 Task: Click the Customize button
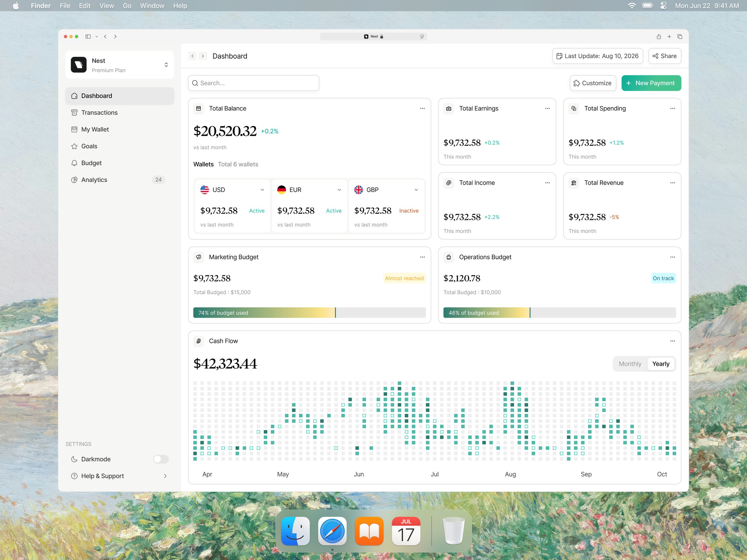tap(593, 83)
